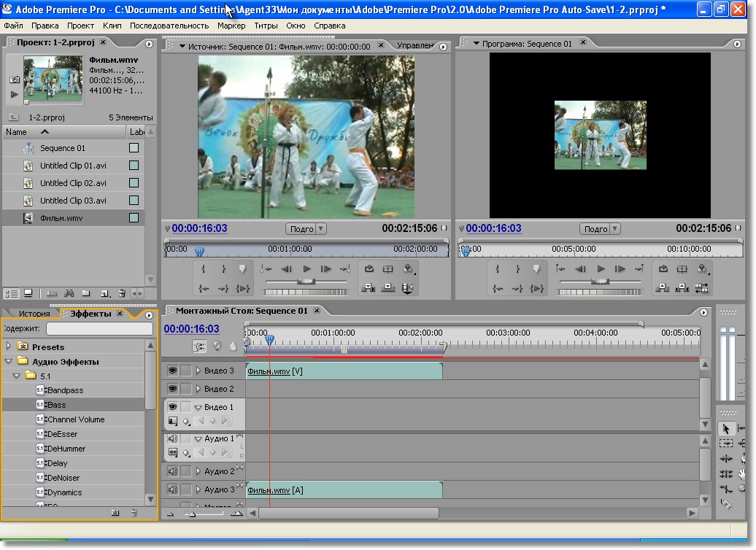Toggle Take Audio and Video in Source

[407, 288]
